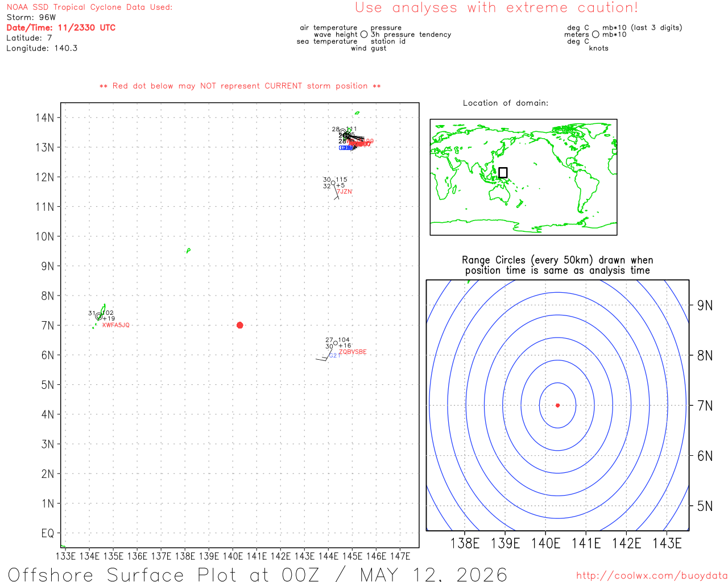This screenshot has width=728, height=582.
Task: Click the red storm position dot on main map
Action: point(239,325)
